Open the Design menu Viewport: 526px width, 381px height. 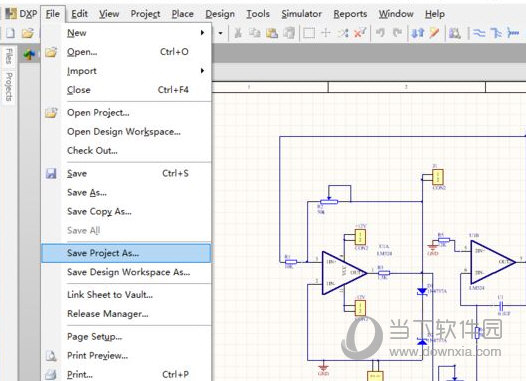click(220, 14)
